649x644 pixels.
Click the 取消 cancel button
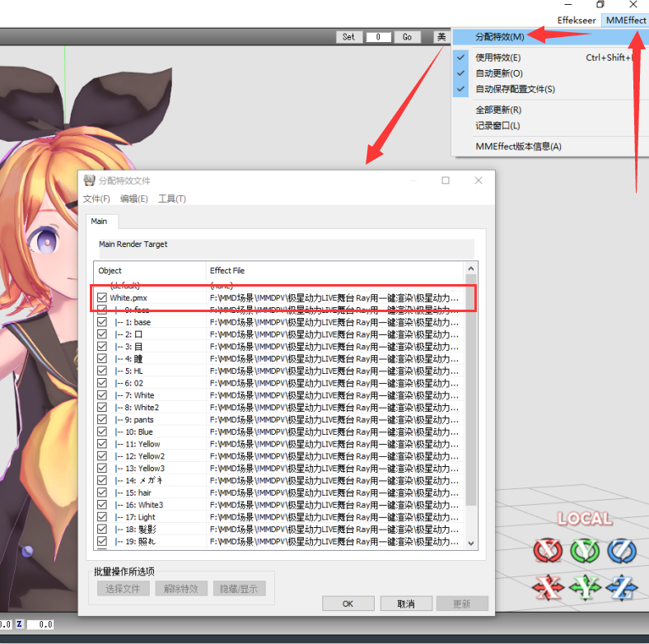(406, 604)
